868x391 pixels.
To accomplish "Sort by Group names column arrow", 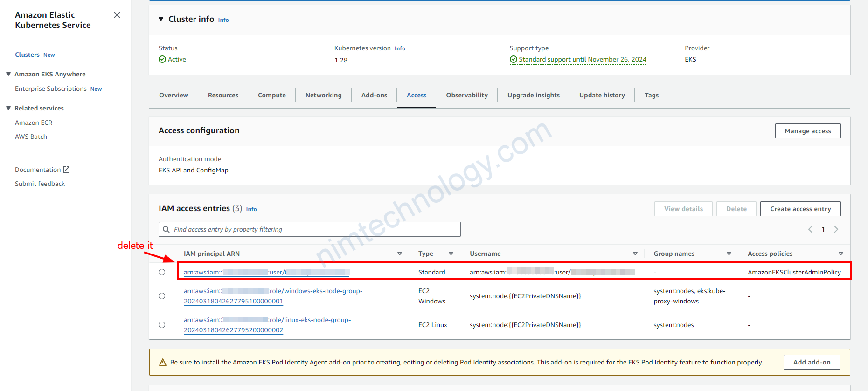I will tap(729, 254).
